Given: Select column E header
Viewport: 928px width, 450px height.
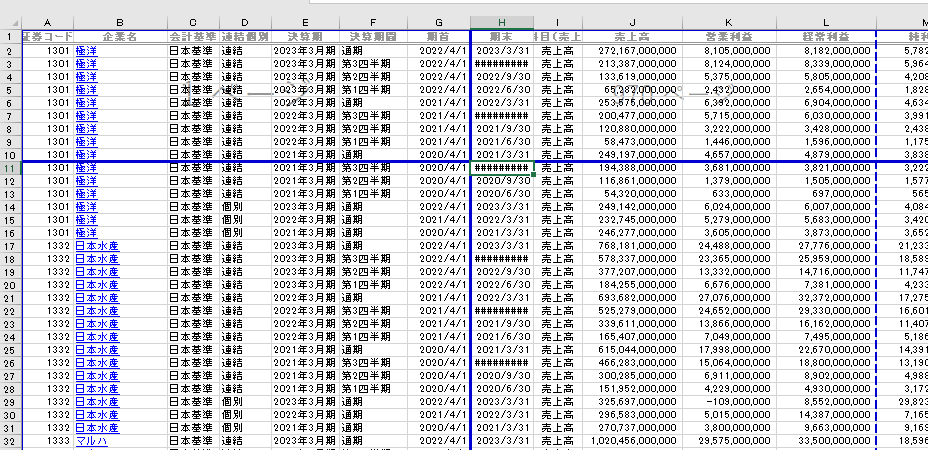Looking at the screenshot, I should pyautogui.click(x=305, y=22).
